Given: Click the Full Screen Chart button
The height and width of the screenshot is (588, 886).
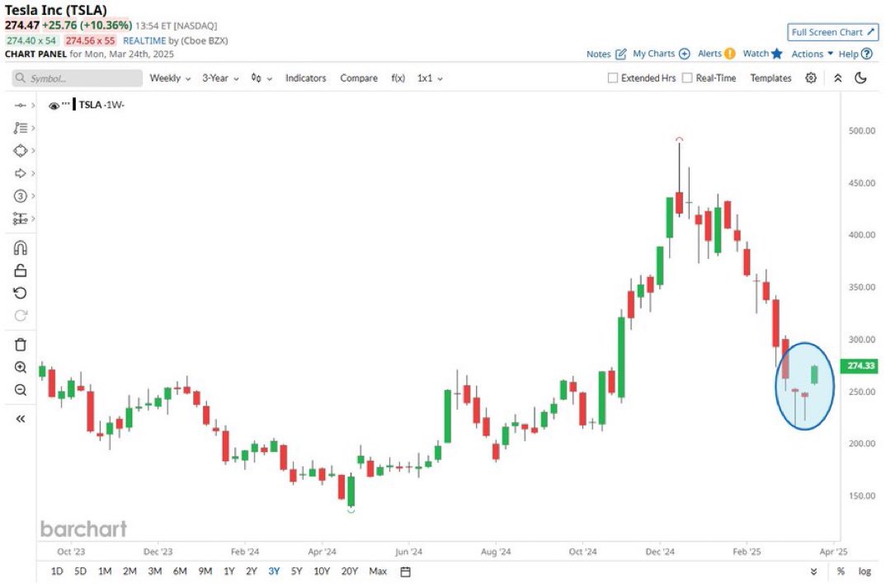Looking at the screenshot, I should point(833,32).
